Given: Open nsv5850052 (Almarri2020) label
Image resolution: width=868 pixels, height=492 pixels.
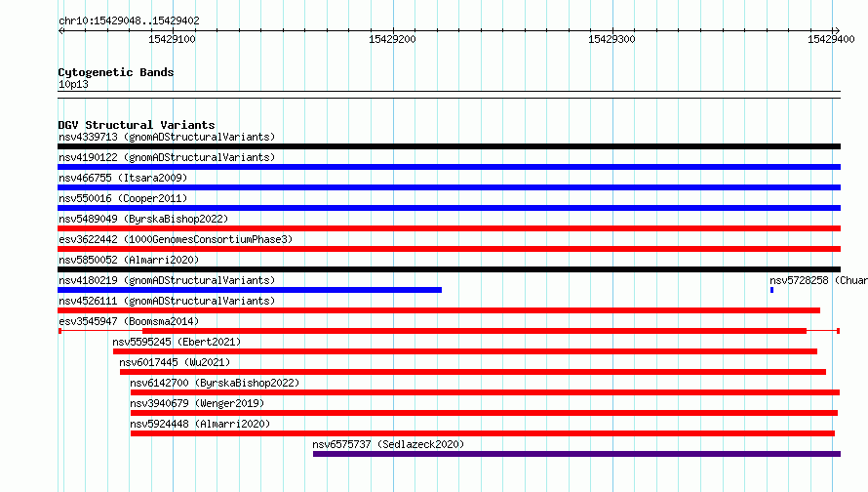Looking at the screenshot, I should click(129, 260).
